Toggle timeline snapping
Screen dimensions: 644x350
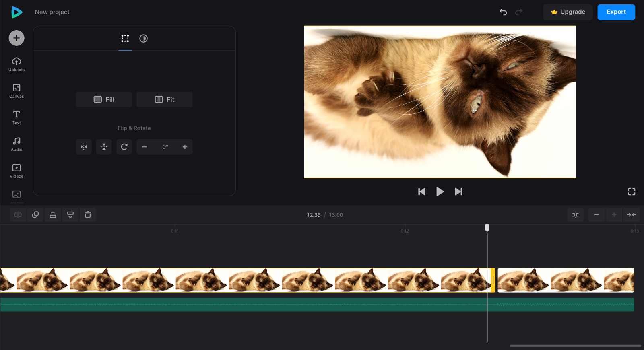pyautogui.click(x=576, y=215)
